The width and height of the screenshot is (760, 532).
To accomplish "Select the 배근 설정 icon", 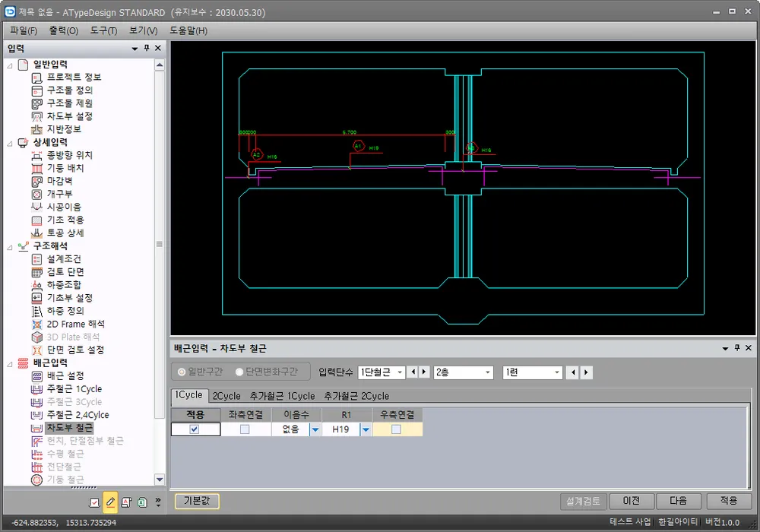I will pos(36,376).
